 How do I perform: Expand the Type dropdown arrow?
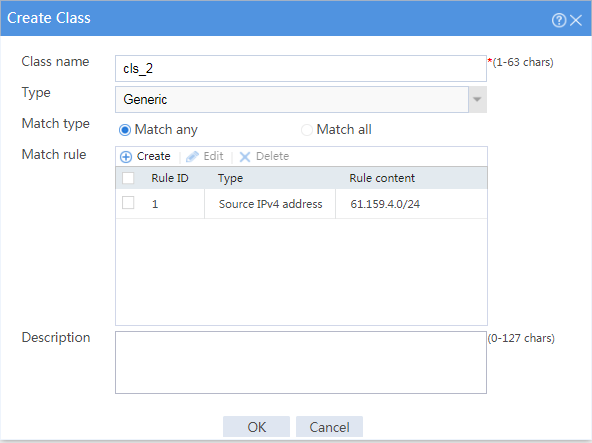pyautogui.click(x=477, y=99)
